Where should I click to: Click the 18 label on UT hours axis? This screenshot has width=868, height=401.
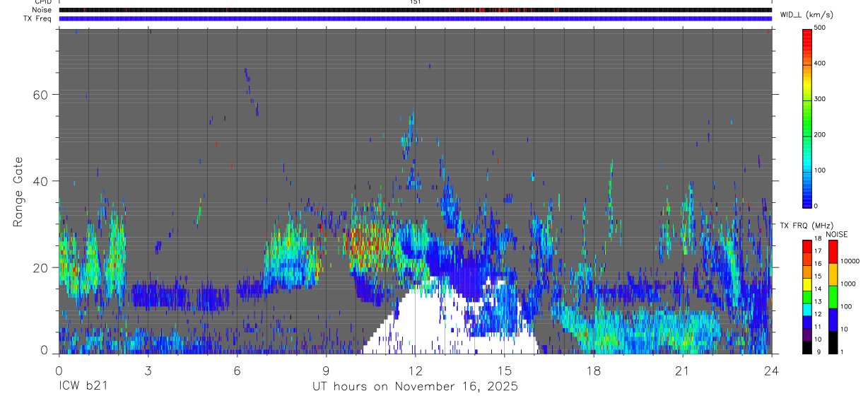tap(594, 371)
